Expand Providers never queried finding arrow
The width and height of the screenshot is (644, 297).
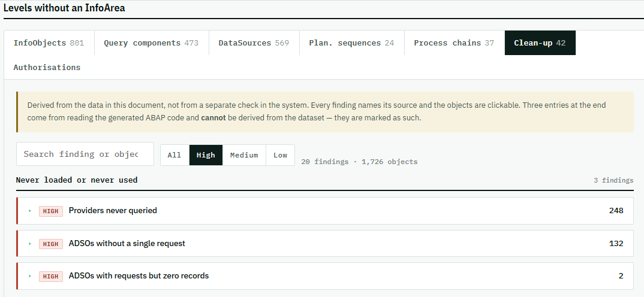tap(30, 211)
